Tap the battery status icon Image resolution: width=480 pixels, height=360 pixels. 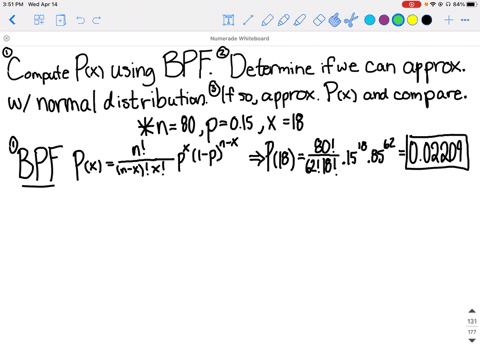coord(472,4)
